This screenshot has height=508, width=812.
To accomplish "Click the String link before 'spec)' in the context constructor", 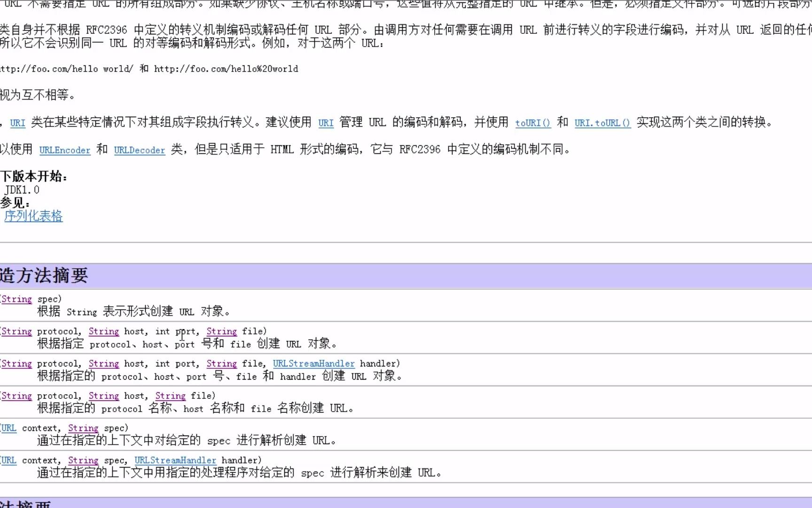I will coord(83,428).
